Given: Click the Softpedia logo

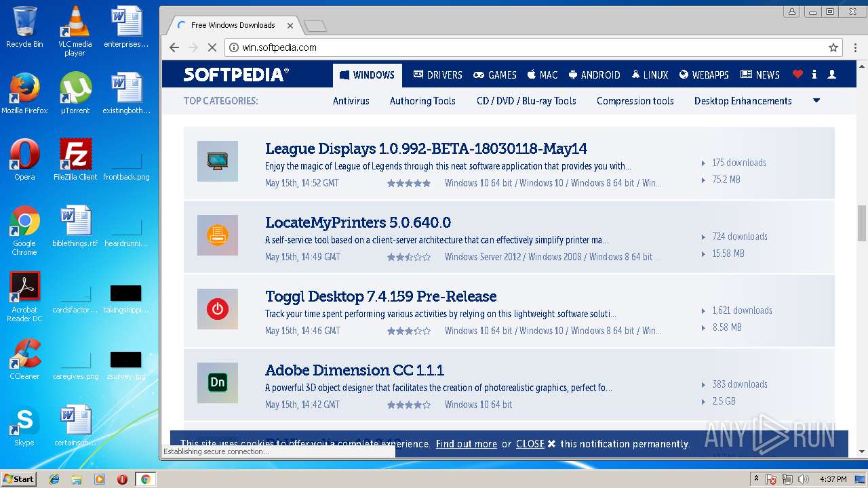Looking at the screenshot, I should coord(236,75).
